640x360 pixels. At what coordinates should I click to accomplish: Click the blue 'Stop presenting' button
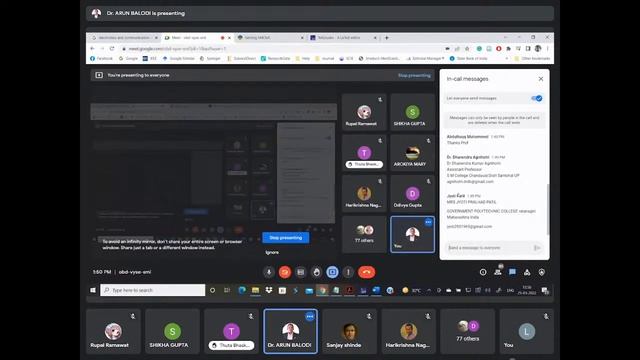[x=286, y=238]
